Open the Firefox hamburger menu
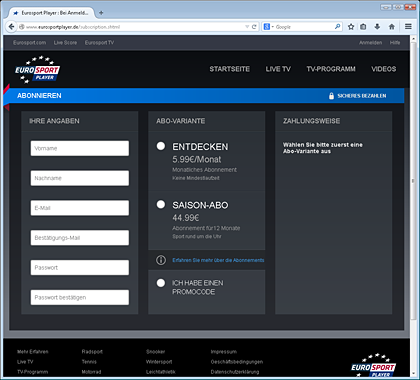 point(408,27)
